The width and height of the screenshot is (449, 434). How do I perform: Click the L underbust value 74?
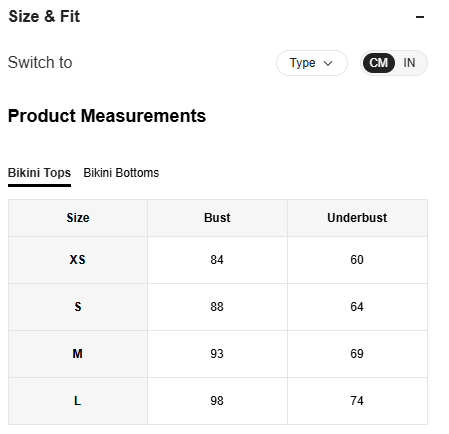pos(357,401)
